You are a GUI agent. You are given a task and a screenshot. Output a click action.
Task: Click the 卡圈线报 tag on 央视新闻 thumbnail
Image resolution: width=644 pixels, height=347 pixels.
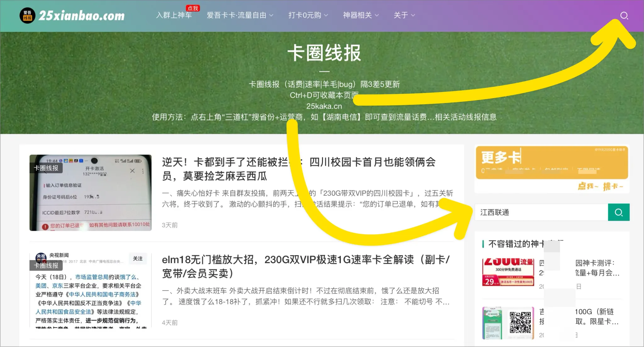pos(46,265)
